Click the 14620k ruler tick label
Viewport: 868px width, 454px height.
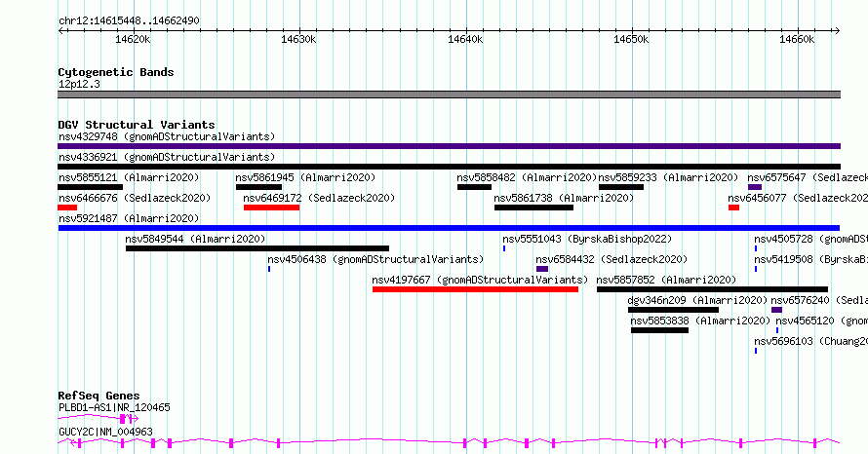(x=133, y=39)
